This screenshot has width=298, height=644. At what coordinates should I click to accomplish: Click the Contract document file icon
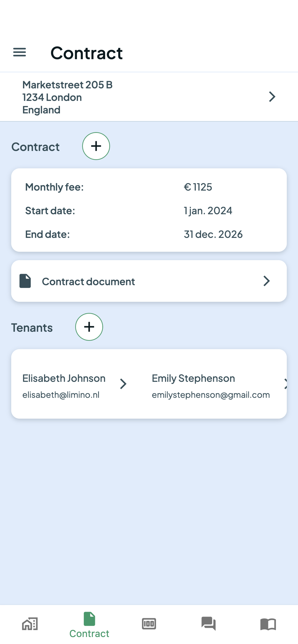(x=25, y=281)
